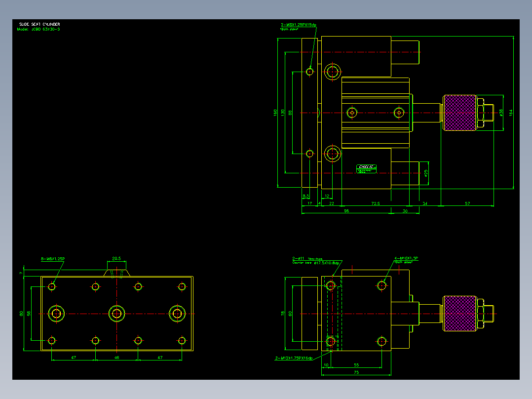Select the 'ø25' diameter dimension
This screenshot has width=532, height=399.
(426, 173)
